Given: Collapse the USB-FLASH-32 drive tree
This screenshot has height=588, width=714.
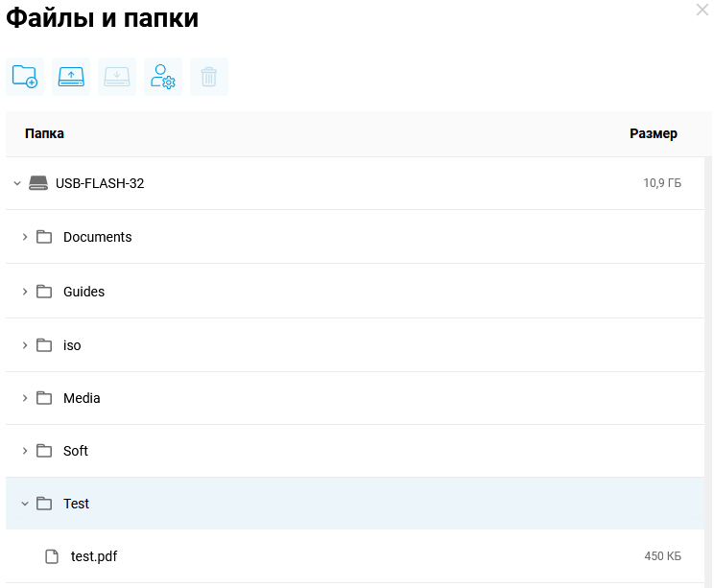Looking at the screenshot, I should pos(17,183).
